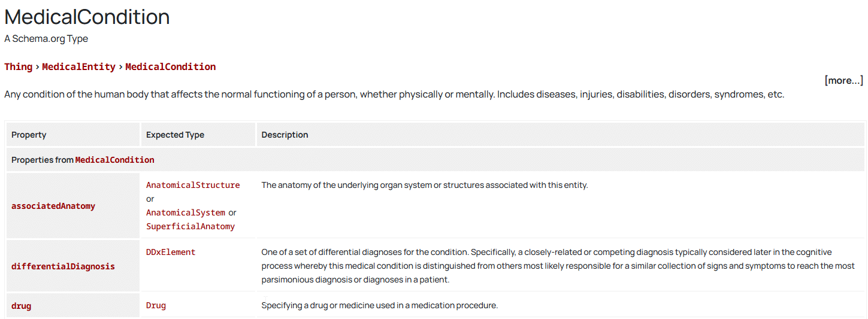Image resolution: width=868 pixels, height=319 pixels.
Task: Click the Expected Type column header
Action: (175, 135)
